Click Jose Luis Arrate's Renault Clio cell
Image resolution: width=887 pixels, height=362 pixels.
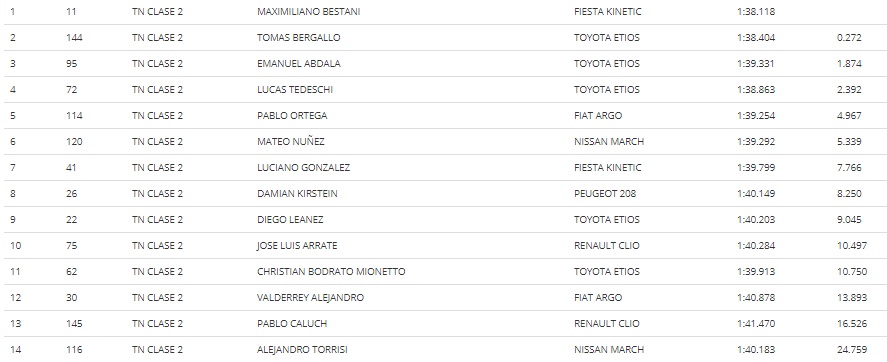click(x=606, y=245)
